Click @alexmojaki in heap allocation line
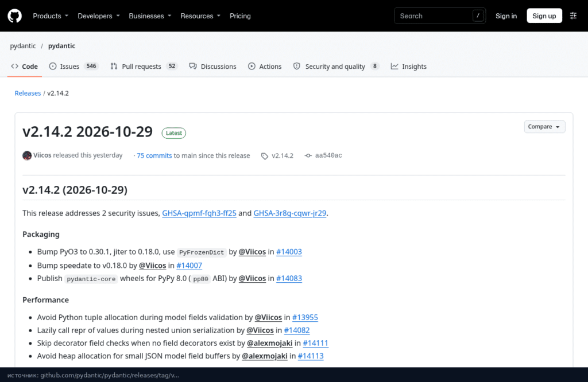588x382 pixels. click(265, 356)
